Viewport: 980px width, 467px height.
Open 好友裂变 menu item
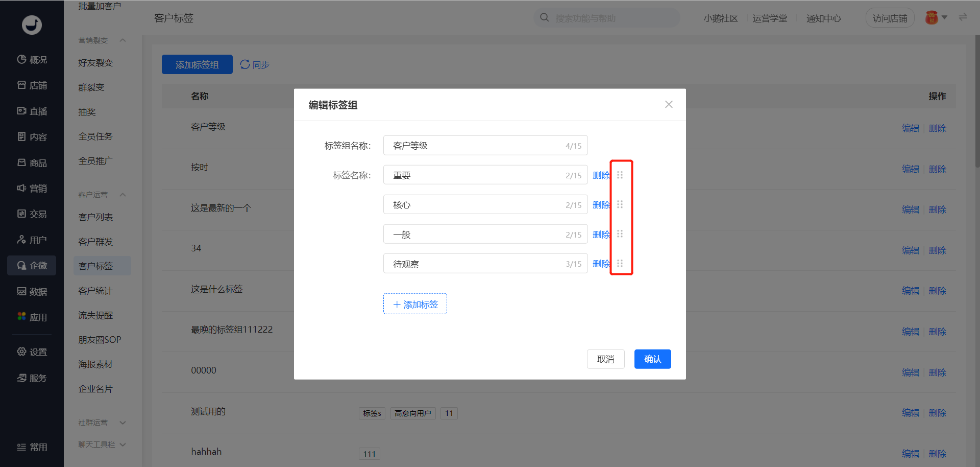[x=95, y=63]
